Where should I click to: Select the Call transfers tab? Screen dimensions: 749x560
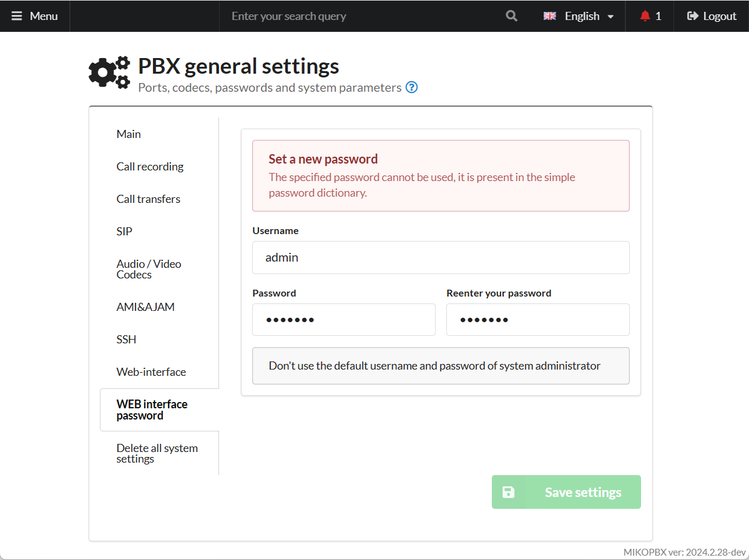148,199
